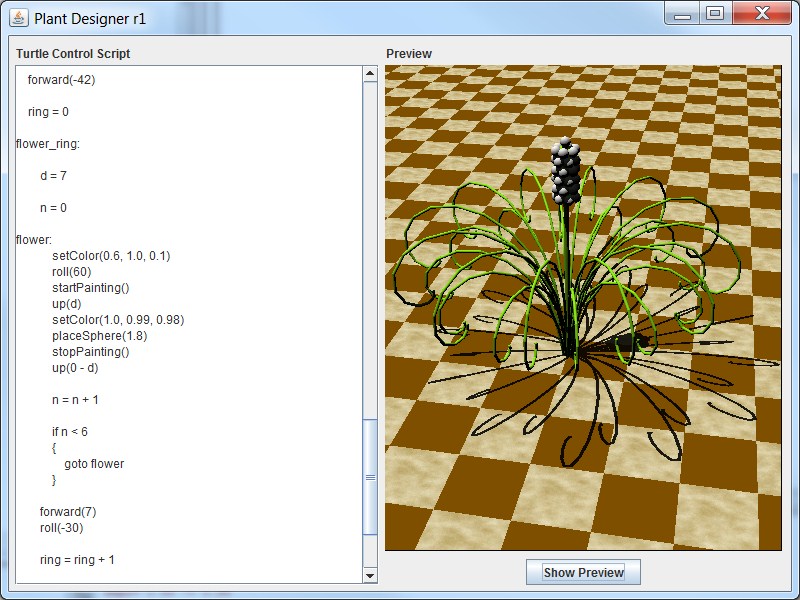The image size is (800, 600).
Task: Close the Plant Designer window
Action: click(762, 14)
